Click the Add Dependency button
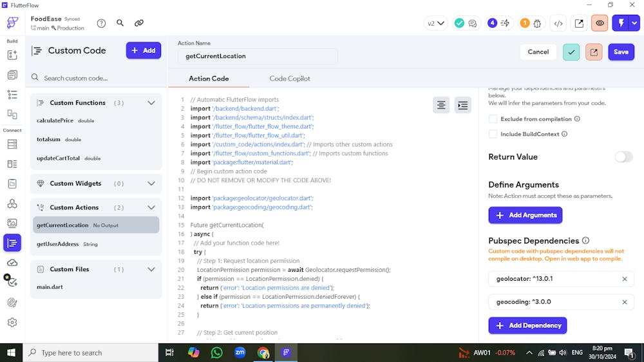Screen dimensions: 644x362 coord(527,325)
